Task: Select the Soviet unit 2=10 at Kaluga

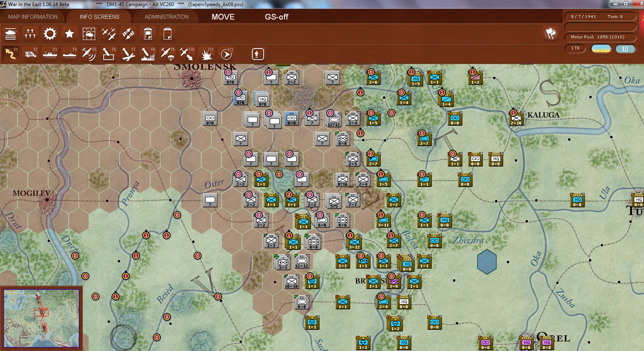Action: (x=516, y=118)
